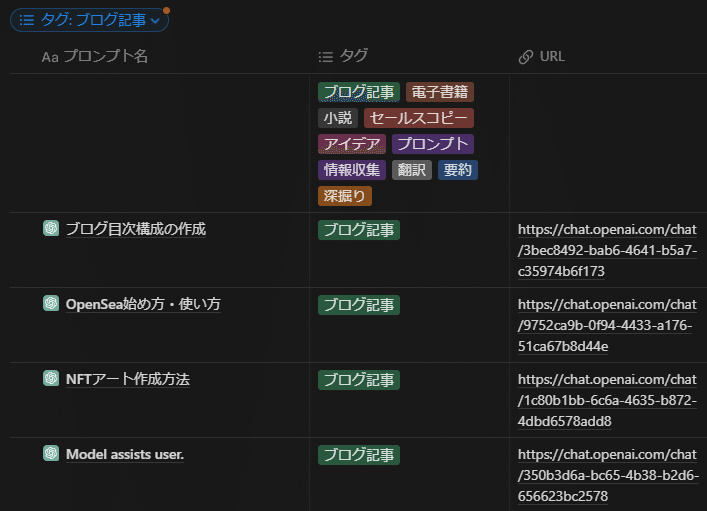The width and height of the screenshot is (707, 511).
Task: Click the プロンプト tag chip
Action: coord(433,144)
